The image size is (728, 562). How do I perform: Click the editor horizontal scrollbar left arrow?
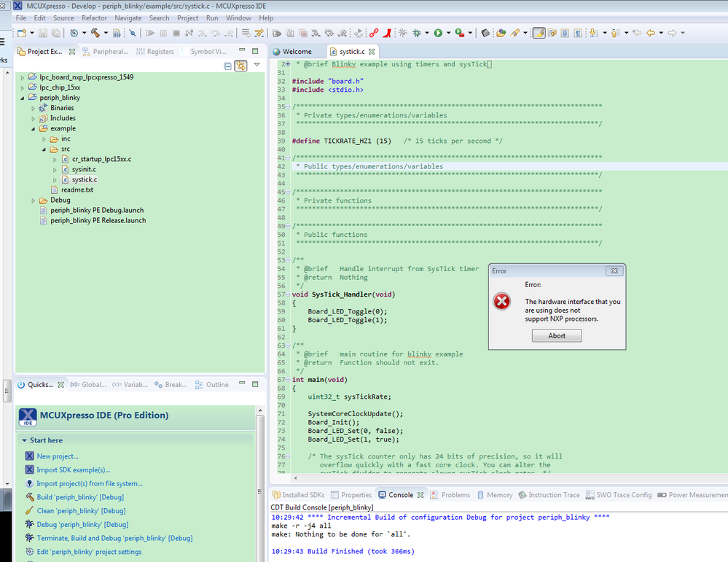point(296,477)
